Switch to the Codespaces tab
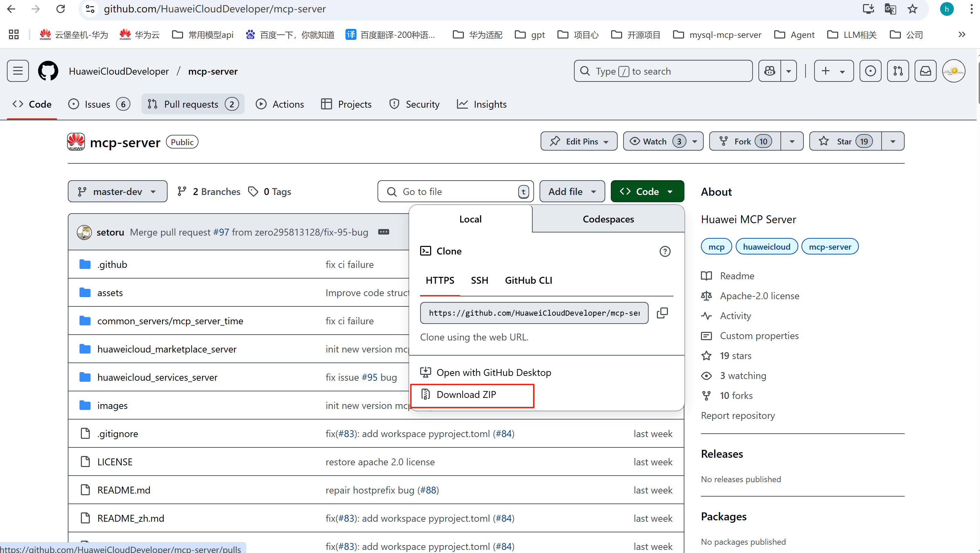Screen dimensions: 980x553 (608, 219)
